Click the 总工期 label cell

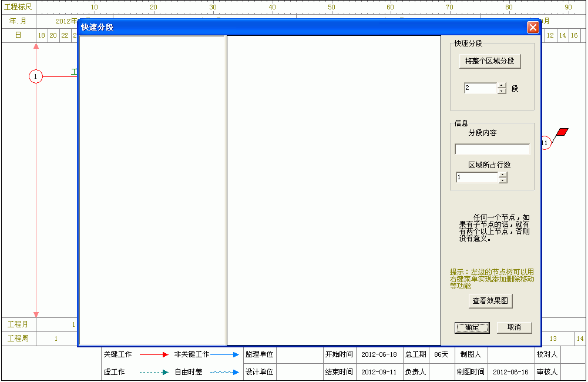click(416, 354)
